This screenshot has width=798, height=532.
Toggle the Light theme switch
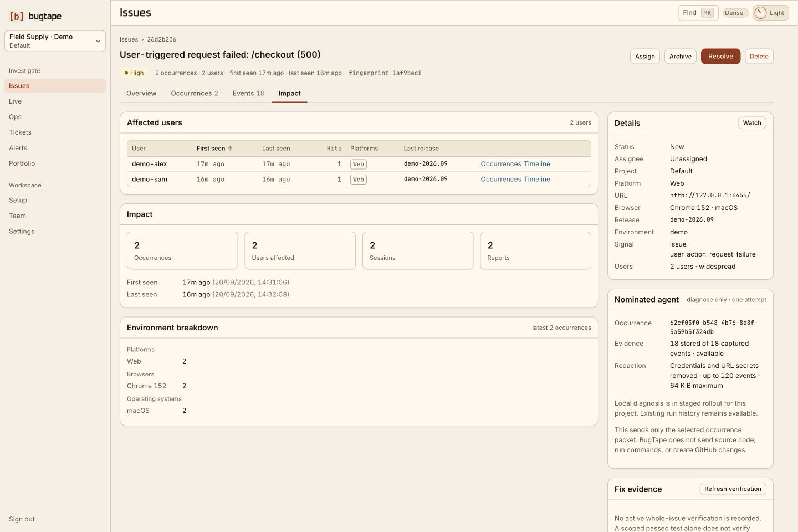770,13
